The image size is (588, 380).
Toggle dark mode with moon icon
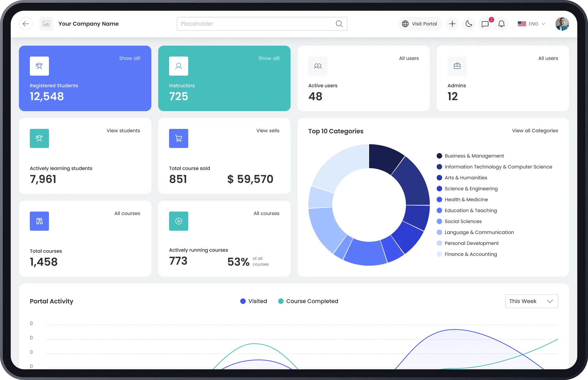pyautogui.click(x=469, y=24)
